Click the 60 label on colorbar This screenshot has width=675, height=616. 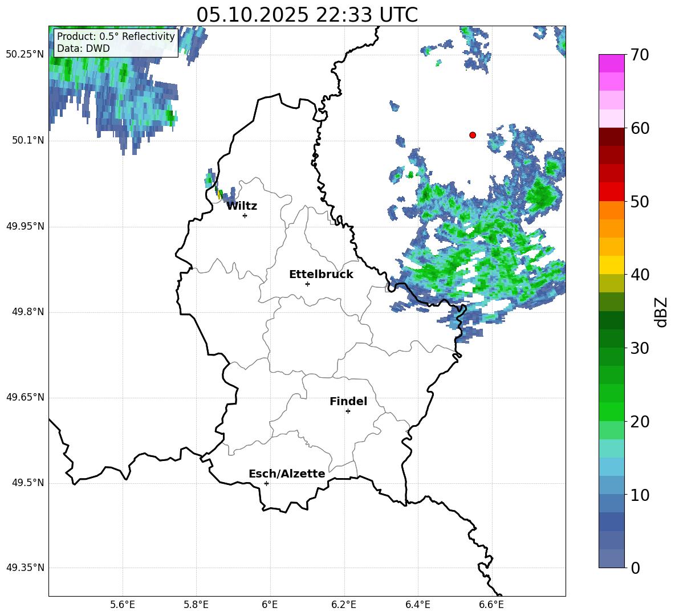pyautogui.click(x=640, y=128)
